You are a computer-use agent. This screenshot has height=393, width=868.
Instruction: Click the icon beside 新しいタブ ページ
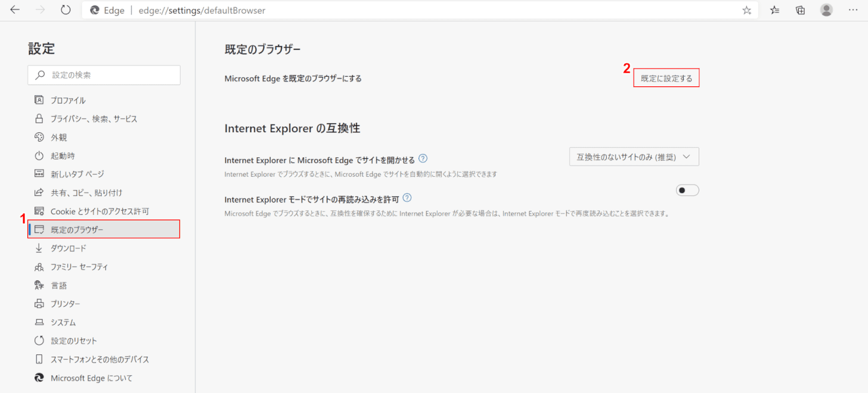coord(39,174)
